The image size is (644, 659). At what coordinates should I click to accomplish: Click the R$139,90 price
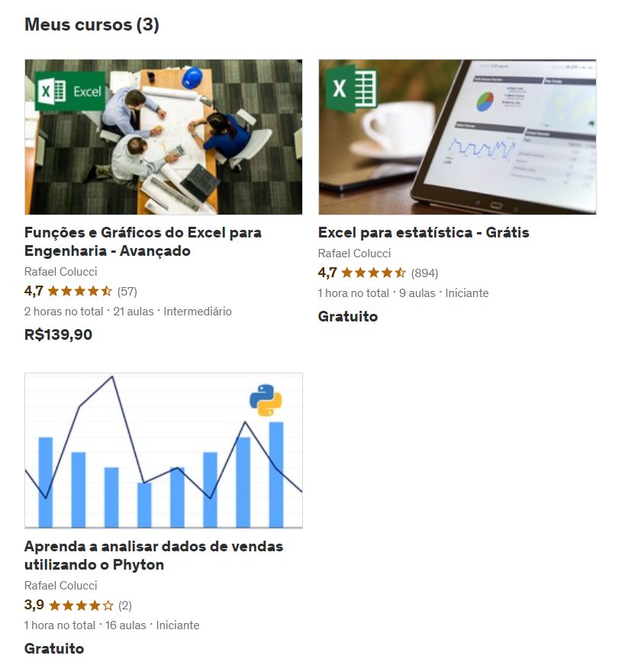59,334
